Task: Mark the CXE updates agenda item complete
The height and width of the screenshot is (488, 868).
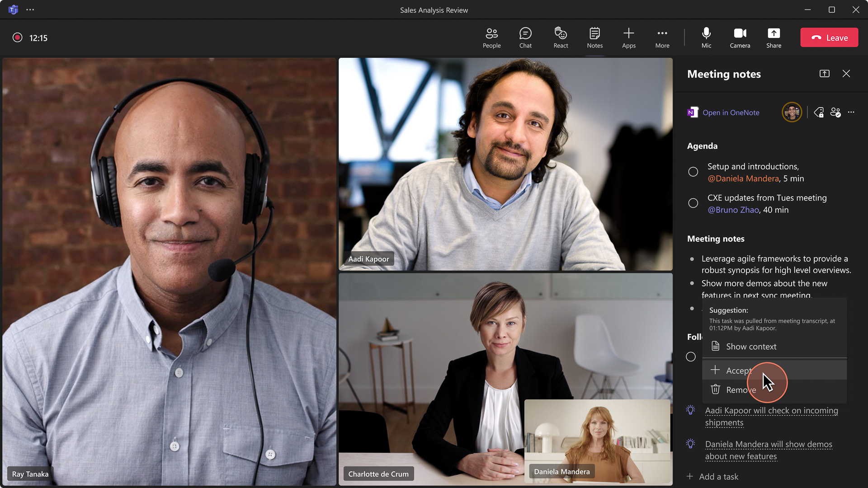Action: 693,203
